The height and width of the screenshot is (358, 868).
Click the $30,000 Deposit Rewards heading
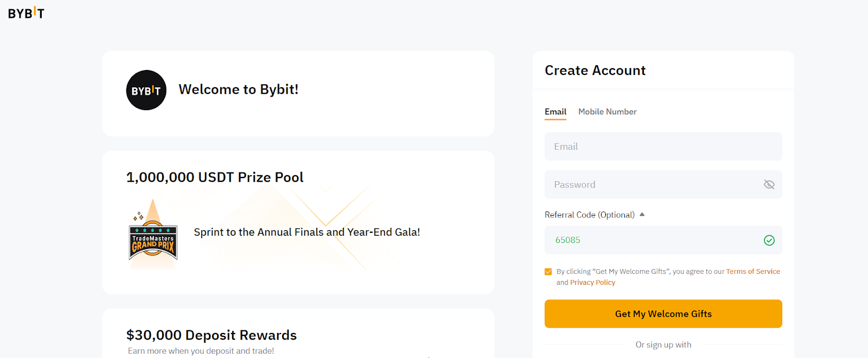pos(212,335)
